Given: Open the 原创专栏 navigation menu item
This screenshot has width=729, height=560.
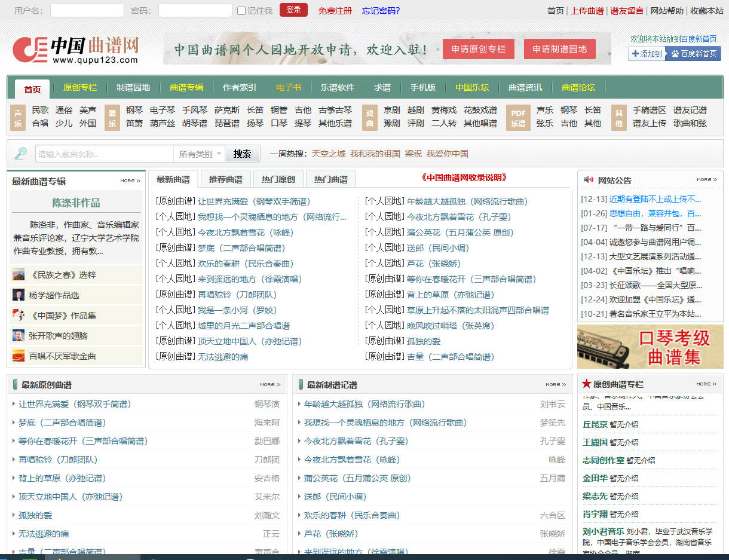Looking at the screenshot, I should click(80, 87).
